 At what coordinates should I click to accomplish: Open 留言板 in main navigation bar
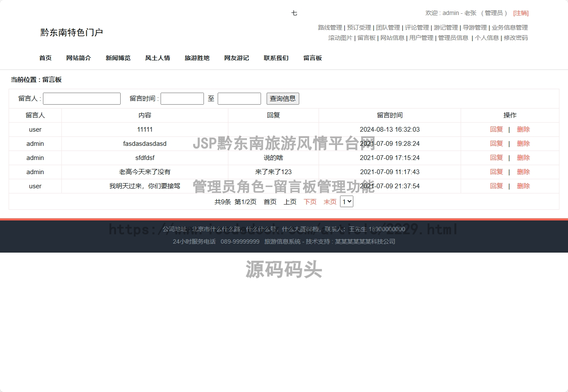point(313,58)
